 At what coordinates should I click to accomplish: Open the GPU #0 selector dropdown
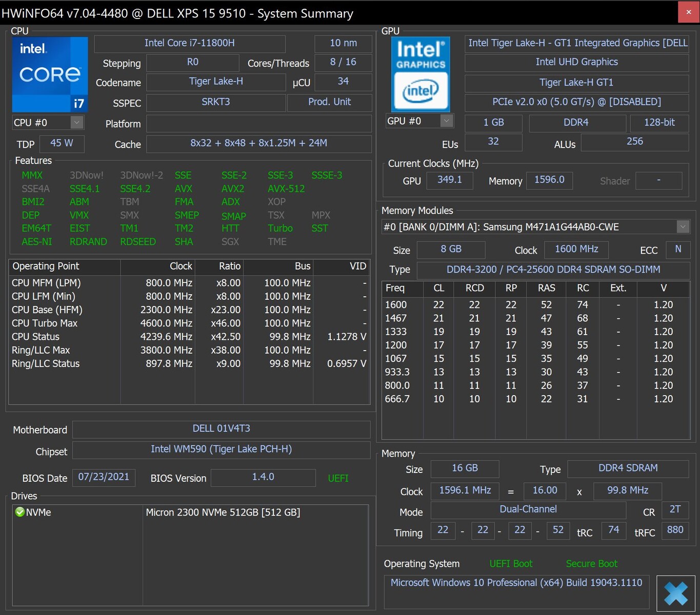[x=447, y=121]
